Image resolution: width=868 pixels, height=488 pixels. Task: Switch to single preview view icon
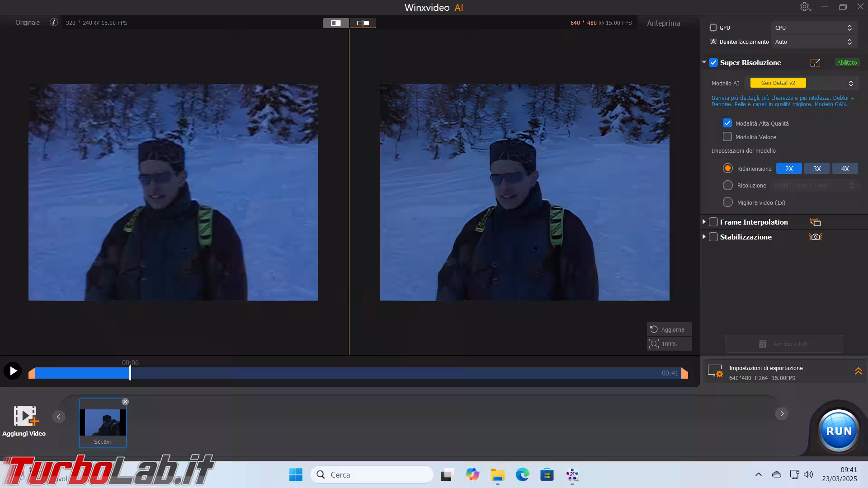[336, 23]
